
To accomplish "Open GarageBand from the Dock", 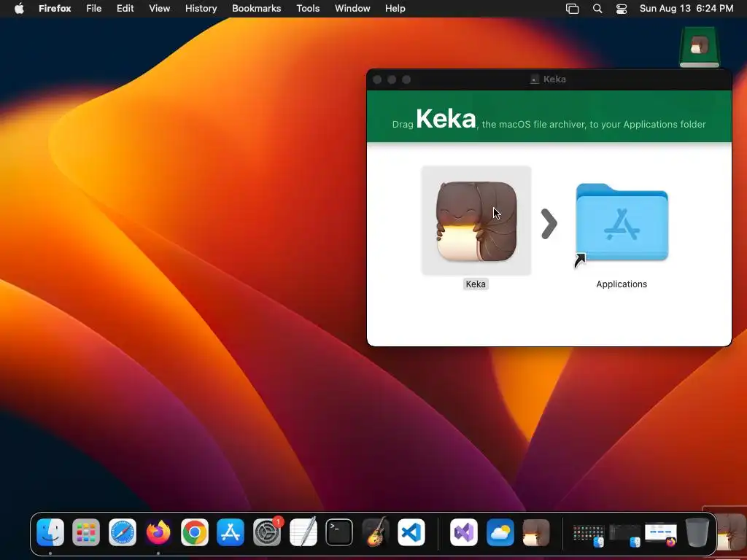I will tap(376, 532).
